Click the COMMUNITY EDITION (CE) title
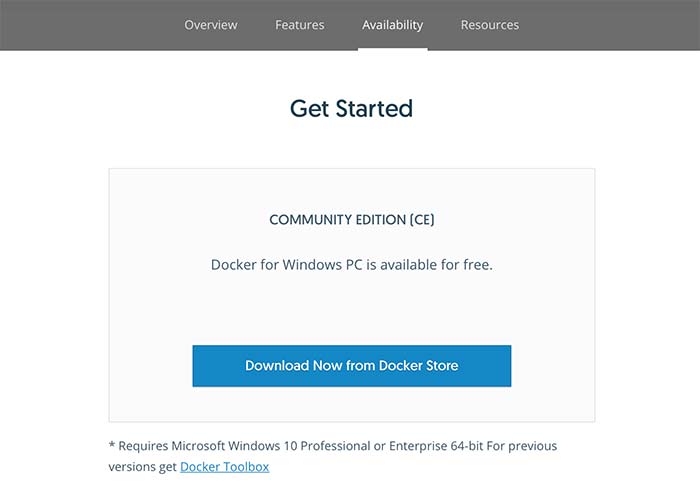This screenshot has height=484, width=700. pyautogui.click(x=352, y=220)
